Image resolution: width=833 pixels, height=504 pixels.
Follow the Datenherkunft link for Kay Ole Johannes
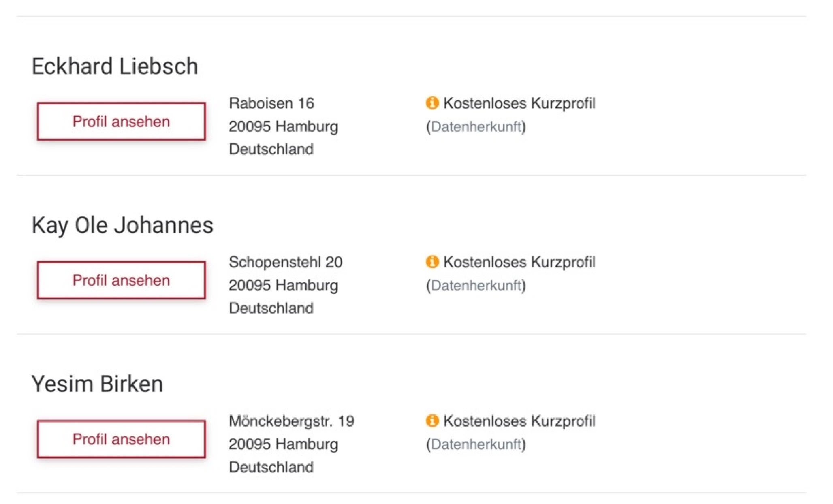[476, 286]
